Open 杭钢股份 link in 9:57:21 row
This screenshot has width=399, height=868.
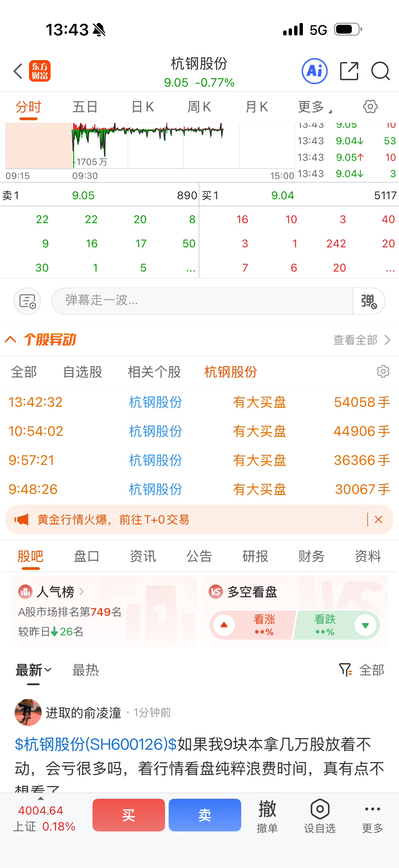pyautogui.click(x=155, y=460)
